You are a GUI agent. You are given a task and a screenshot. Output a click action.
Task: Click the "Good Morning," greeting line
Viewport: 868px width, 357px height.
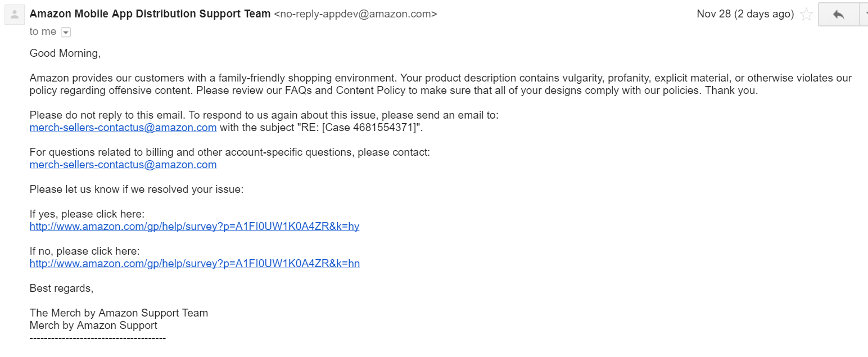(x=65, y=53)
